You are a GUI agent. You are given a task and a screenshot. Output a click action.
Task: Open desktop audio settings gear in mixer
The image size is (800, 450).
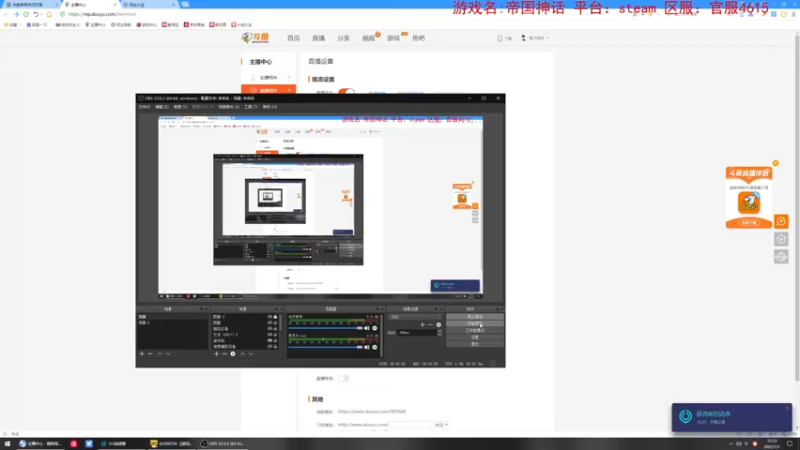click(374, 328)
